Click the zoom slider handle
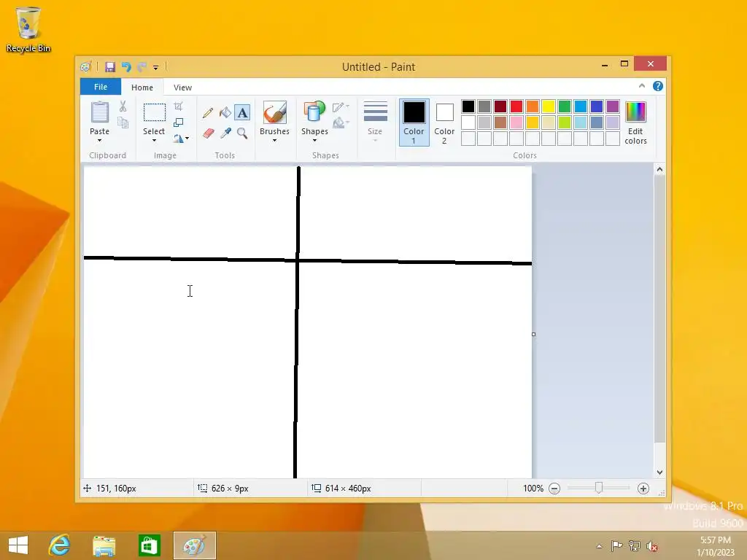 pos(599,488)
